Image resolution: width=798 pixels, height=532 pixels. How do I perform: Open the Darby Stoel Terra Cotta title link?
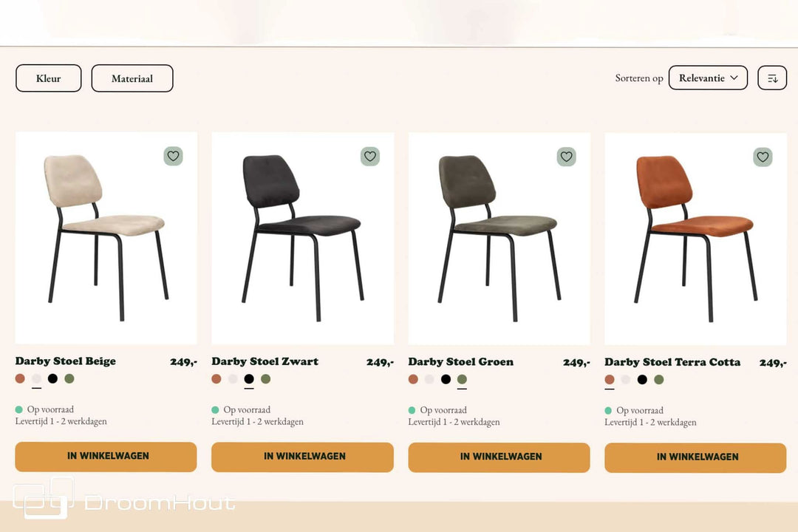click(x=672, y=362)
